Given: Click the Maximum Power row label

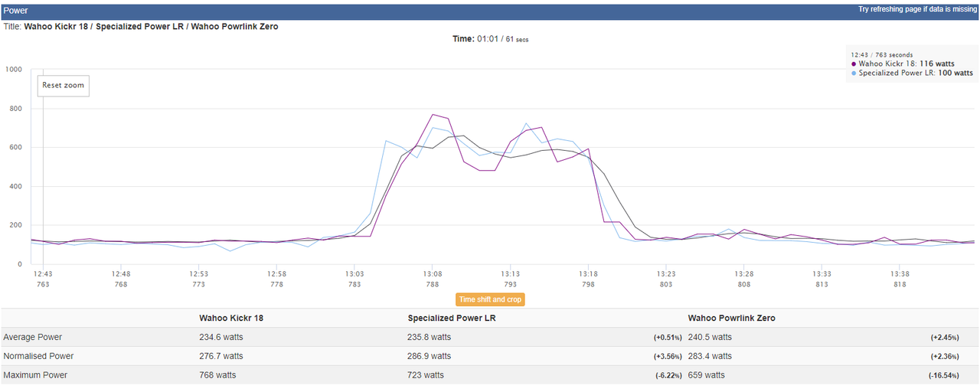Looking at the screenshot, I should (x=35, y=375).
